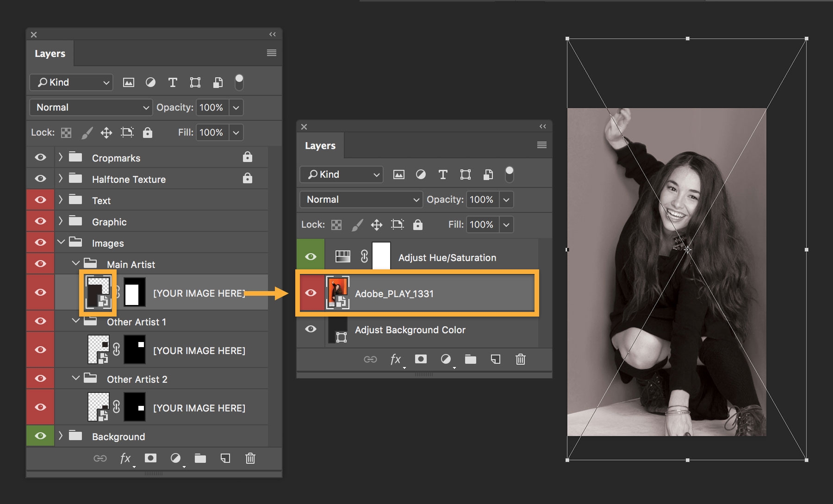The image size is (833, 504).
Task: Collapse the Images group
Action: 61,242
